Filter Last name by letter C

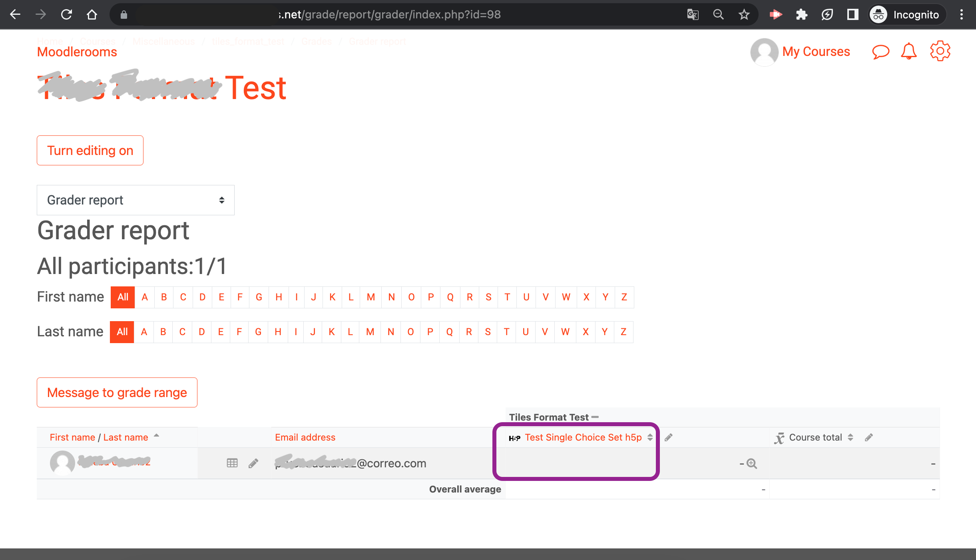(x=182, y=332)
